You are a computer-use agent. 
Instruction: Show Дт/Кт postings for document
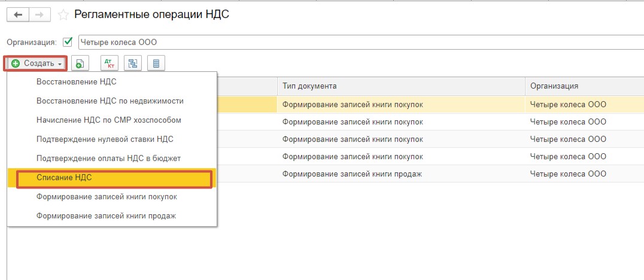110,63
